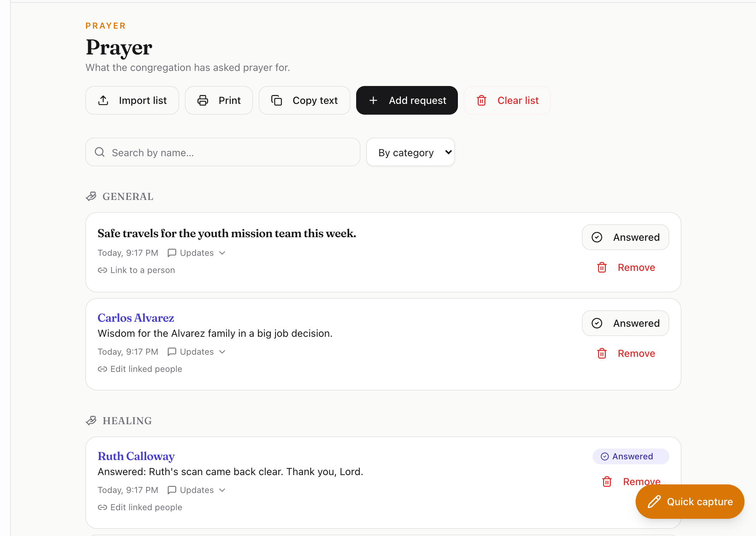Open Ruth Calloway's profile link

click(136, 456)
